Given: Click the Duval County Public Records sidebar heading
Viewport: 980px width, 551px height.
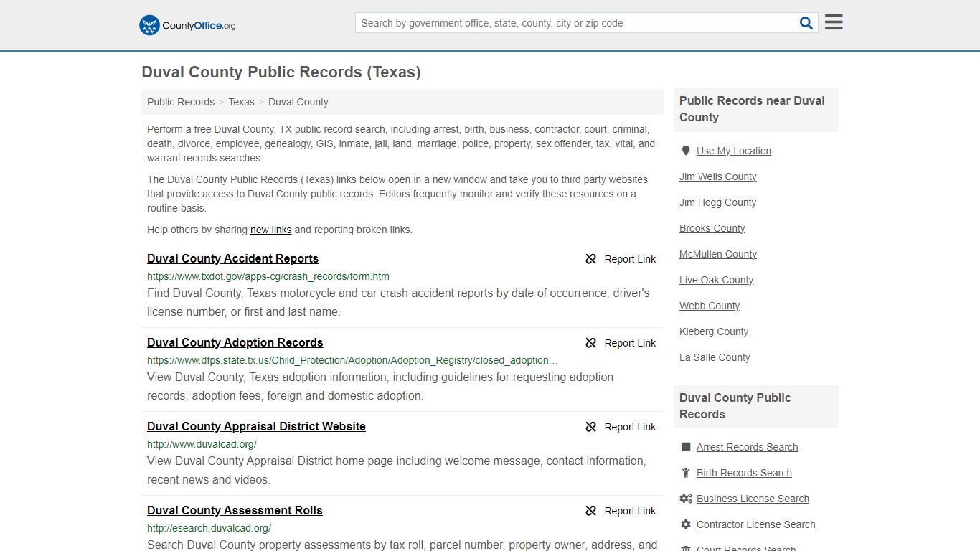Looking at the screenshot, I should (735, 406).
